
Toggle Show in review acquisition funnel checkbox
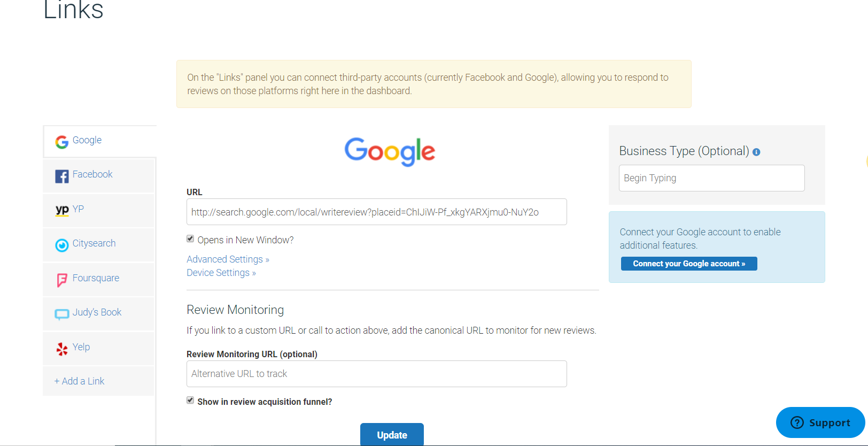click(x=190, y=400)
